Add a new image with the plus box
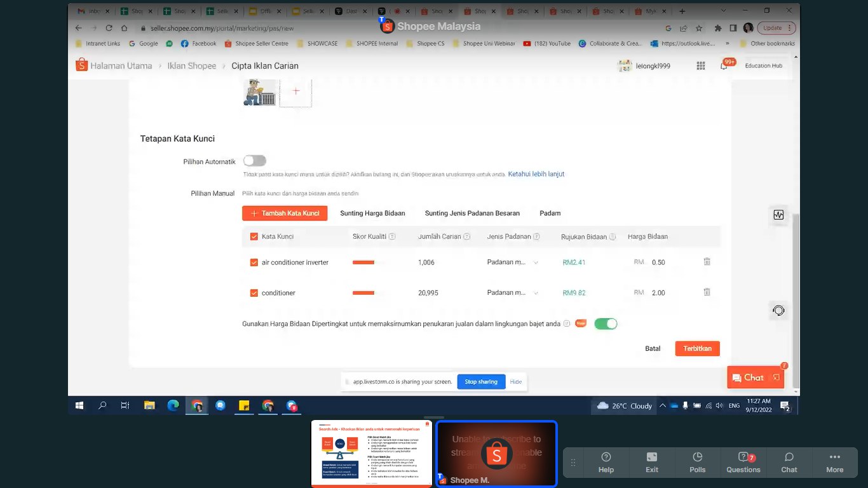The width and height of the screenshot is (868, 488). (295, 91)
